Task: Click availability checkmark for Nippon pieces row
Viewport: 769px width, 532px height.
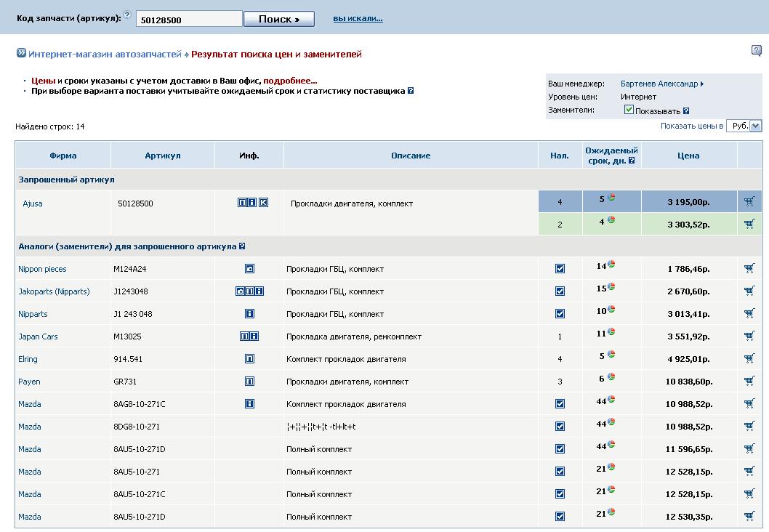Action: [560, 269]
